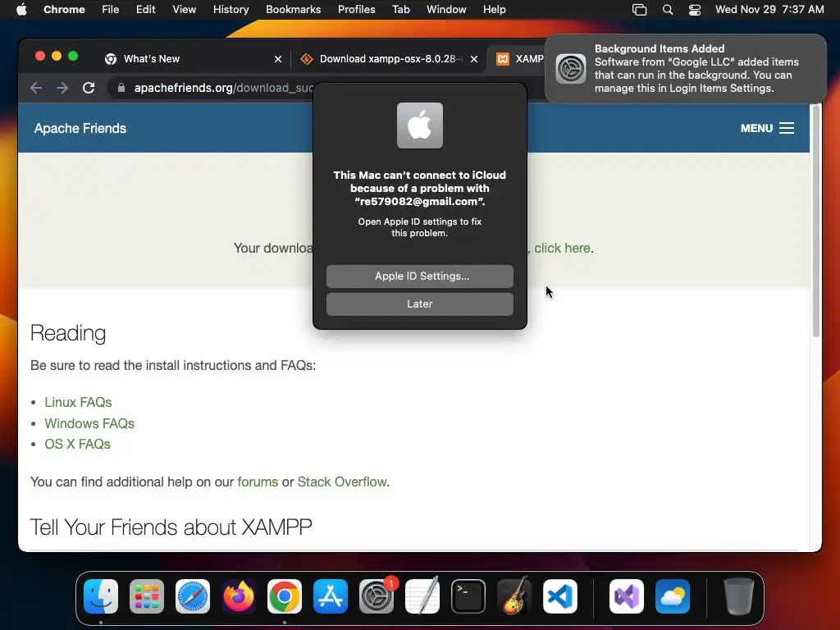Open Google Chrome dock icon

click(285, 596)
